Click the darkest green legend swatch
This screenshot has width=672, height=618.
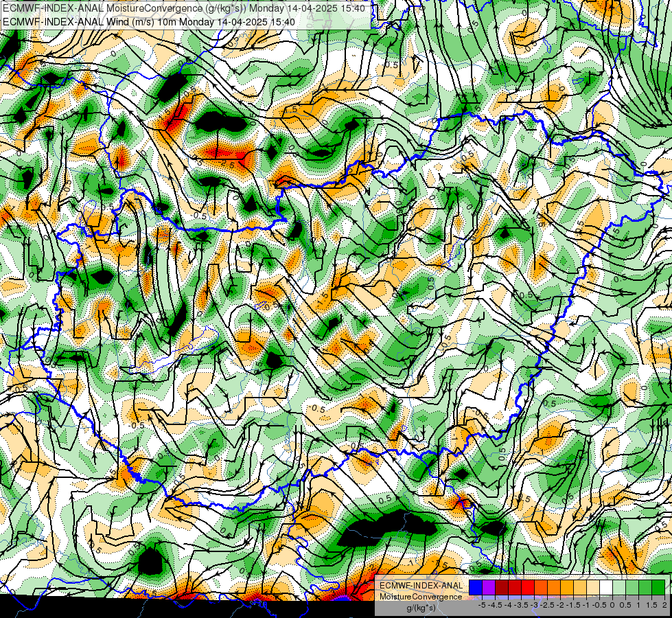658,588
